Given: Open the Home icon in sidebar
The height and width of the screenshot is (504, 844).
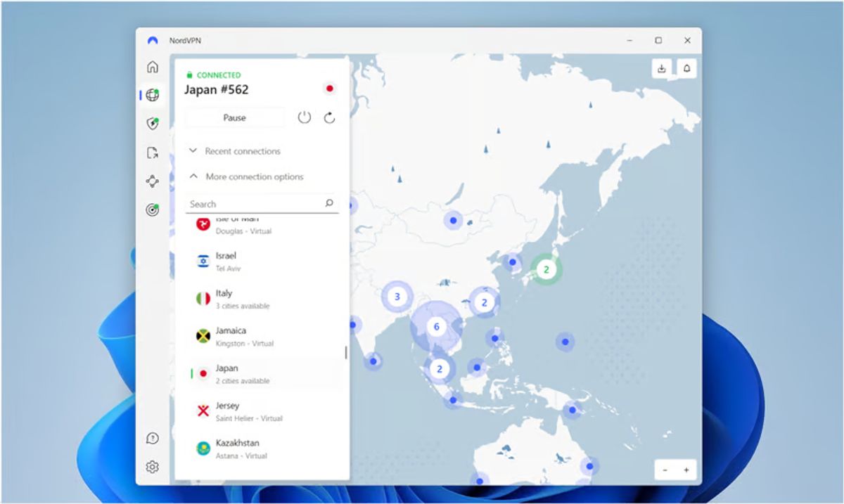Looking at the screenshot, I should point(153,67).
